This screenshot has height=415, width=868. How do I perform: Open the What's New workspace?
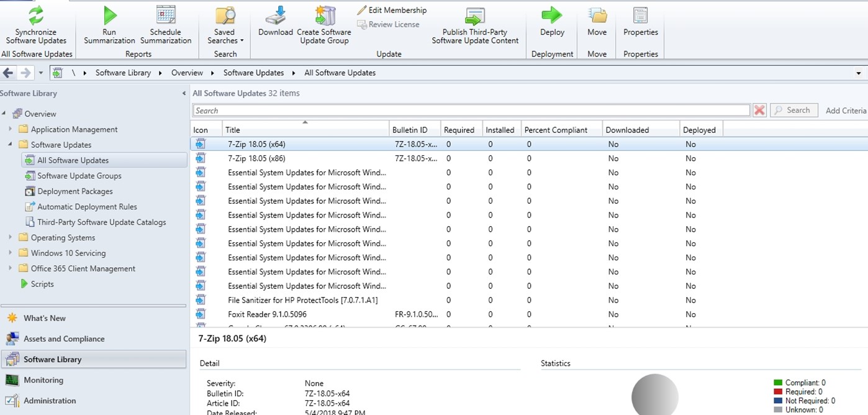tap(93, 318)
